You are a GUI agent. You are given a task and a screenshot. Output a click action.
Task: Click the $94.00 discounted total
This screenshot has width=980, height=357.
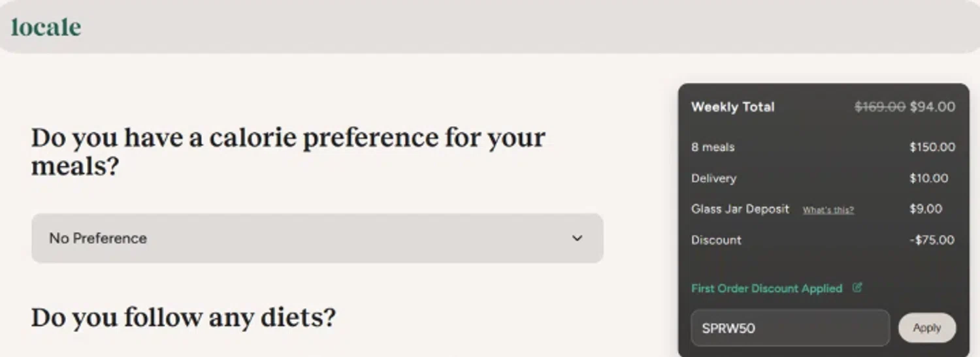(932, 107)
